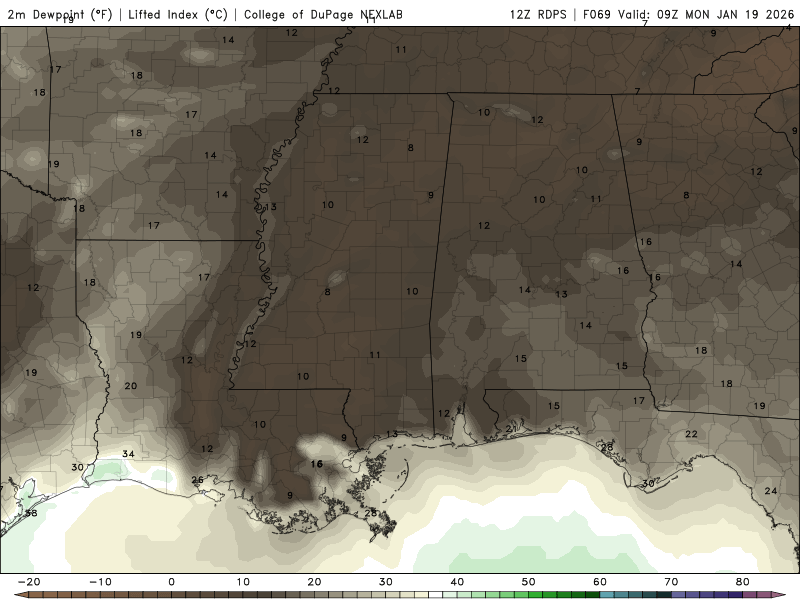Click the left arrow cap of color bar

pos(20,595)
